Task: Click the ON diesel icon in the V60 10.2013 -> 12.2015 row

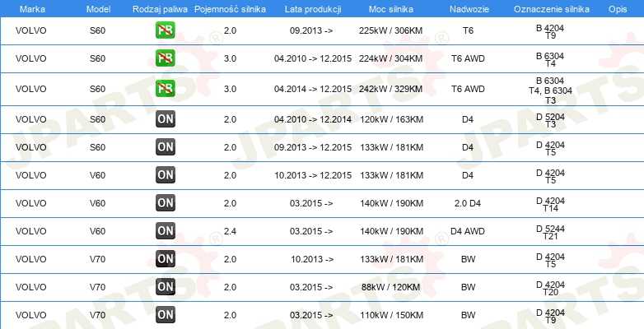Action: point(165,175)
